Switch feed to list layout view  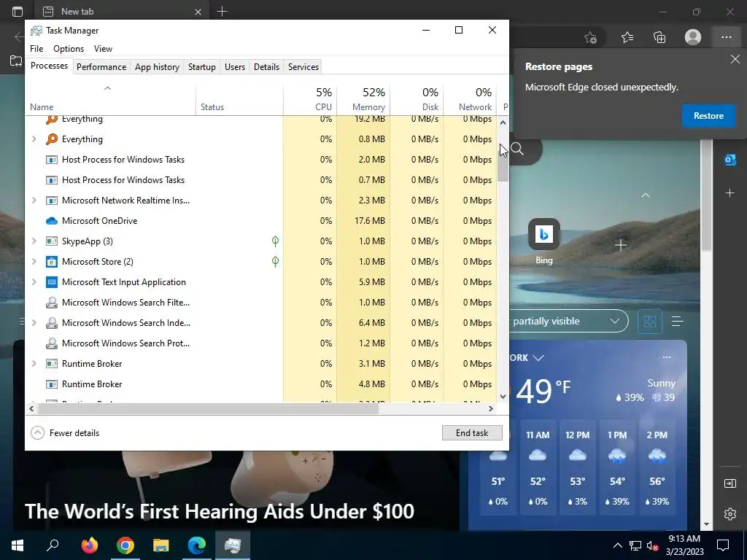tap(678, 322)
